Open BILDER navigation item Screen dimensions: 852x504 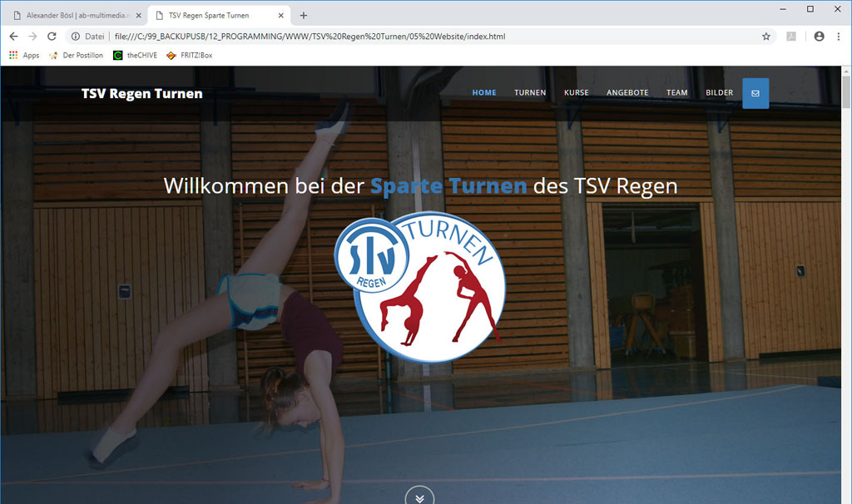coord(720,93)
